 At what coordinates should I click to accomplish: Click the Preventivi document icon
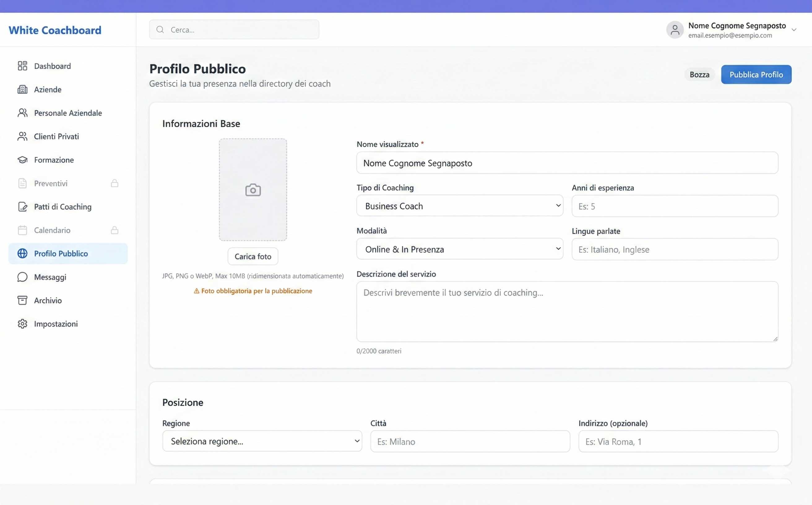point(22,183)
